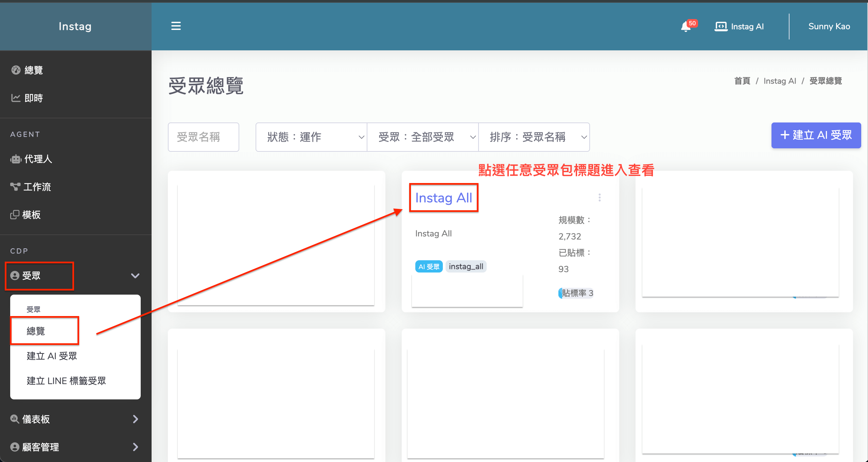The width and height of the screenshot is (868, 462).
Task: Open the 總覽 dashboard sidebar item
Action: pos(33,70)
